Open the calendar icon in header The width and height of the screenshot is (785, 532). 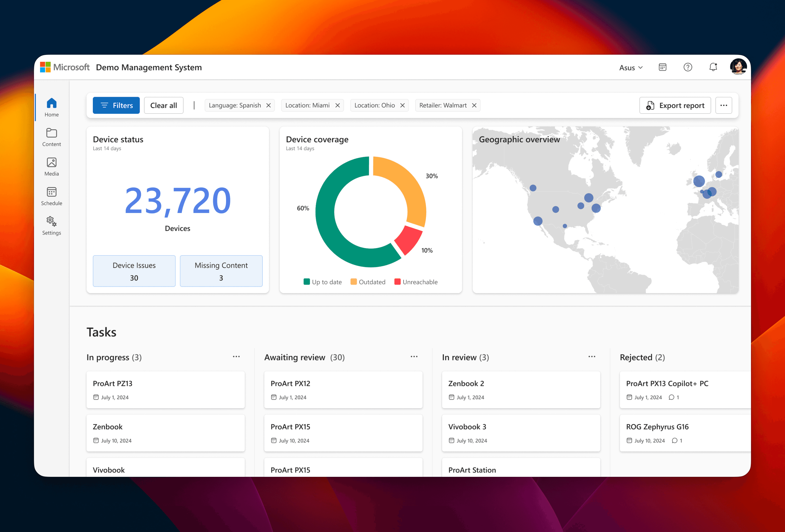point(662,67)
